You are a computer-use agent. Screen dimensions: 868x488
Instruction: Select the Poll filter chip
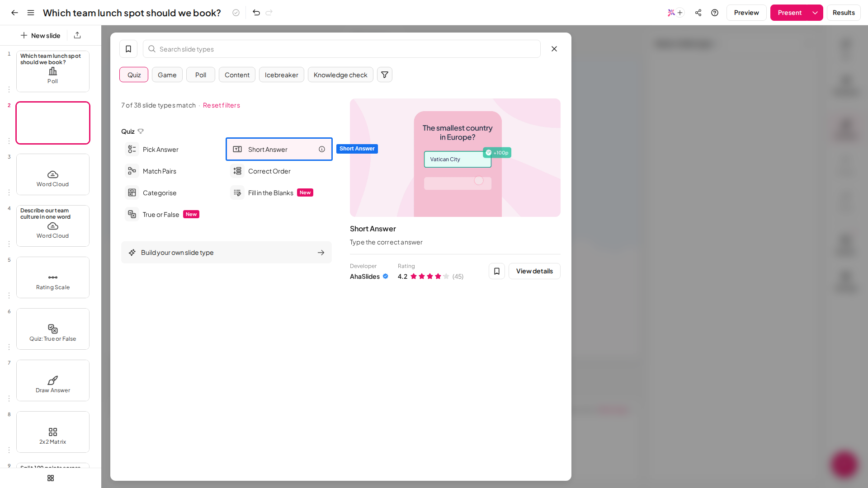point(201,75)
